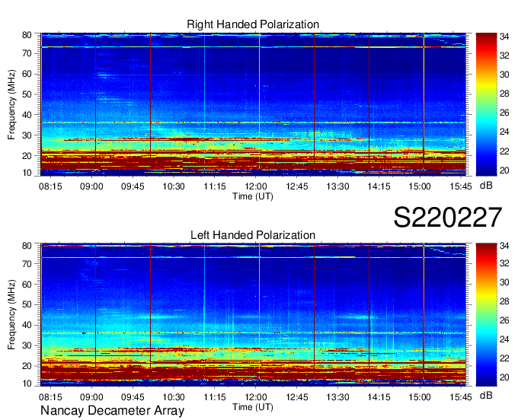Click the 10:30 tick on the Right Handed plot
Image resolution: width=518 pixels, height=420 pixels.
(x=174, y=186)
